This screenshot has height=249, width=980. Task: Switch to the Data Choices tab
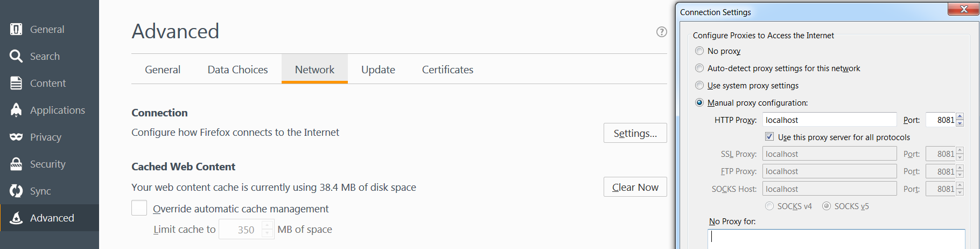(x=237, y=70)
